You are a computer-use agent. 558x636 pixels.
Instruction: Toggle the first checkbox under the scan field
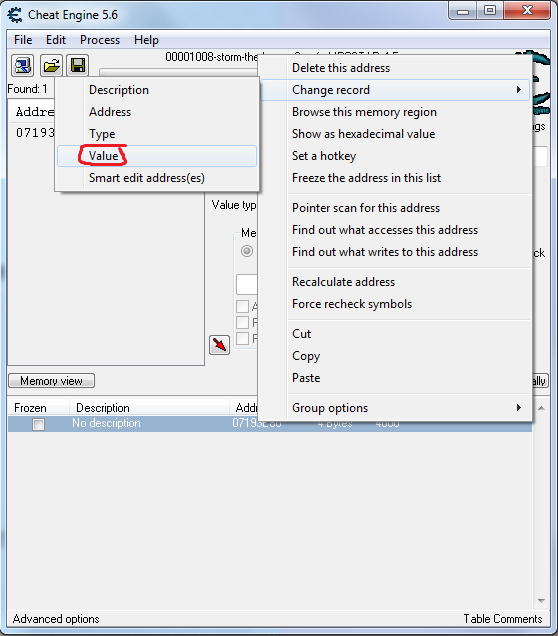pos(243,306)
